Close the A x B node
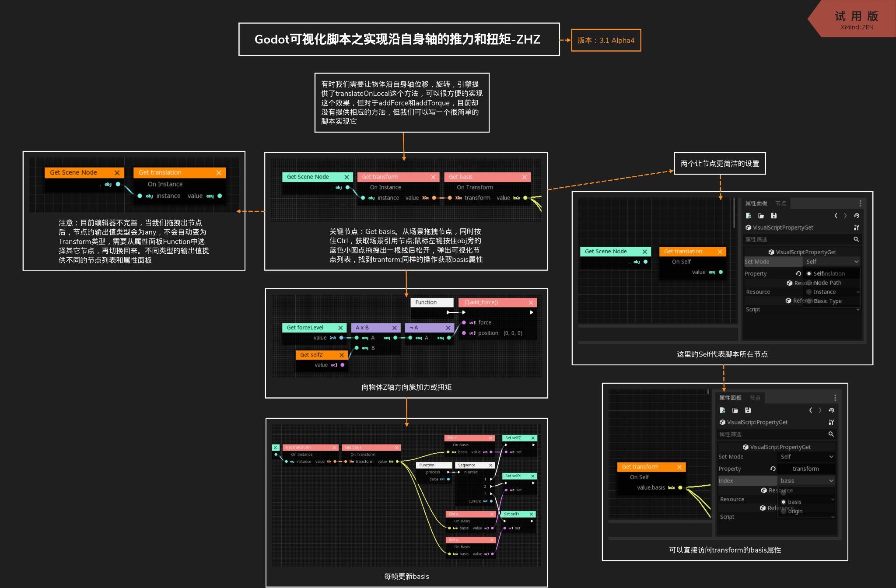Screen dimensions: 896x588 394,328
